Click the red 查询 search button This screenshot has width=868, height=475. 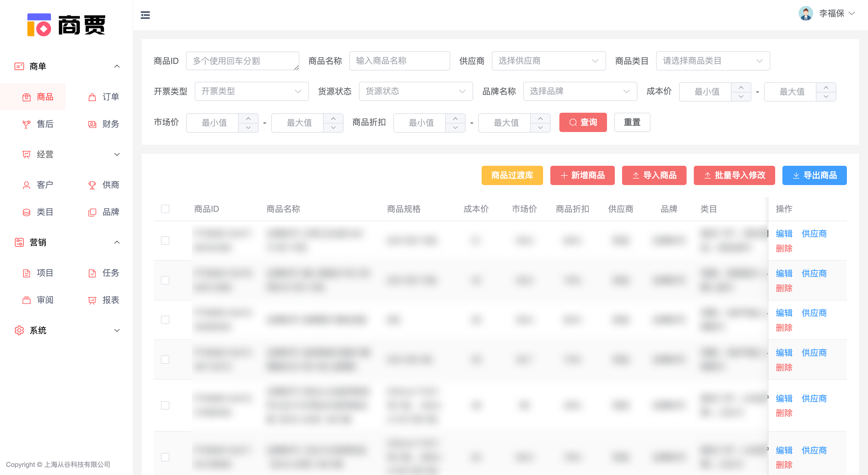(583, 122)
